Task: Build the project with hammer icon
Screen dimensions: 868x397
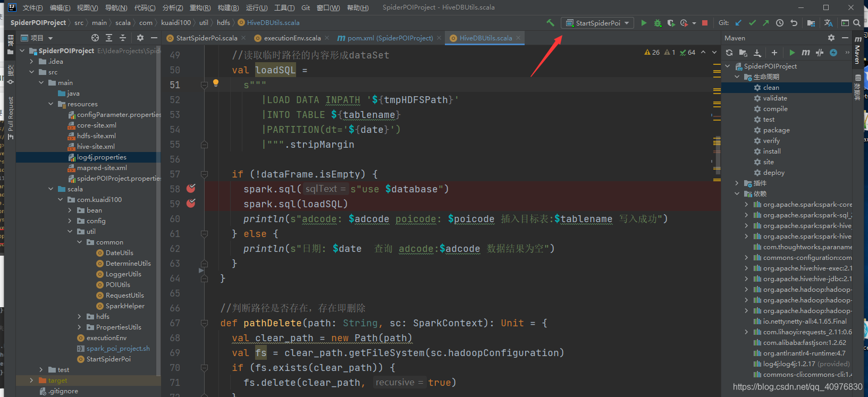Action: coord(550,23)
